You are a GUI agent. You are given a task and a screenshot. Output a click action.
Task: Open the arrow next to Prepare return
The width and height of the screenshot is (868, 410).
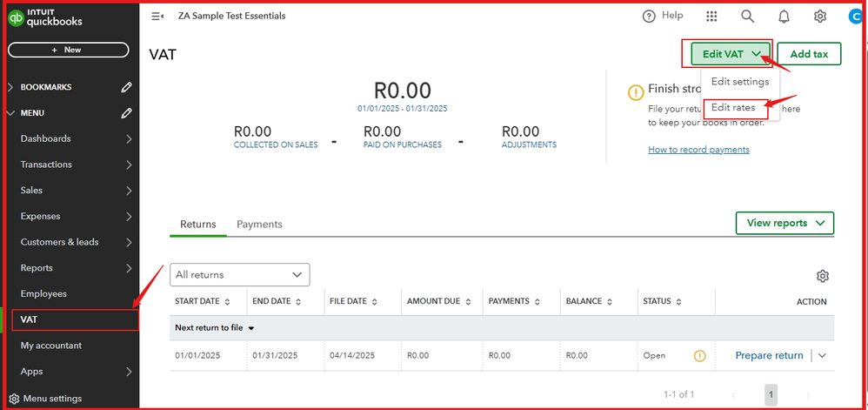tap(822, 356)
